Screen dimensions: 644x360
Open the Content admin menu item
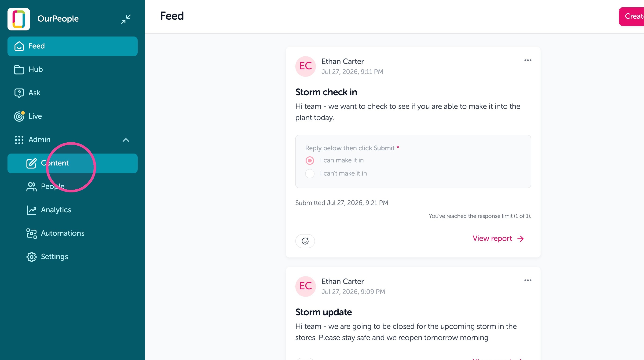coord(73,163)
